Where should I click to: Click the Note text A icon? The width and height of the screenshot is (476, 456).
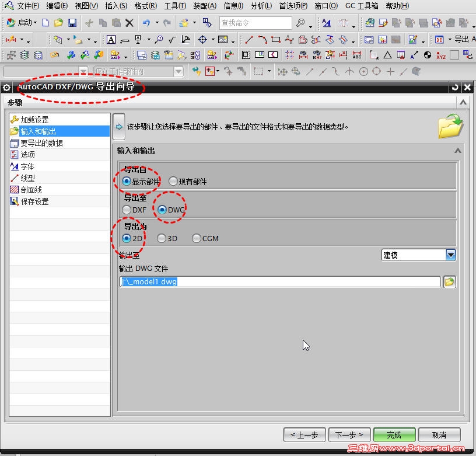click(x=111, y=40)
